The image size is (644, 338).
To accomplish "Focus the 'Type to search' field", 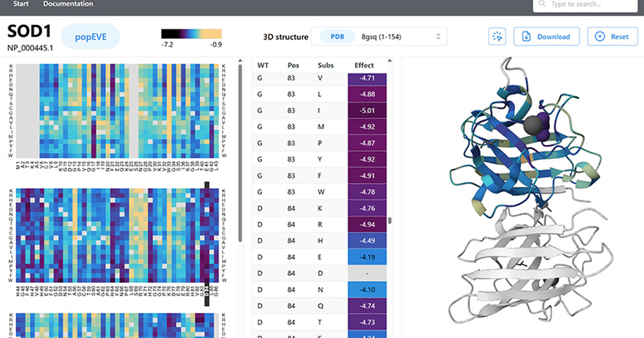I will pos(590,4).
